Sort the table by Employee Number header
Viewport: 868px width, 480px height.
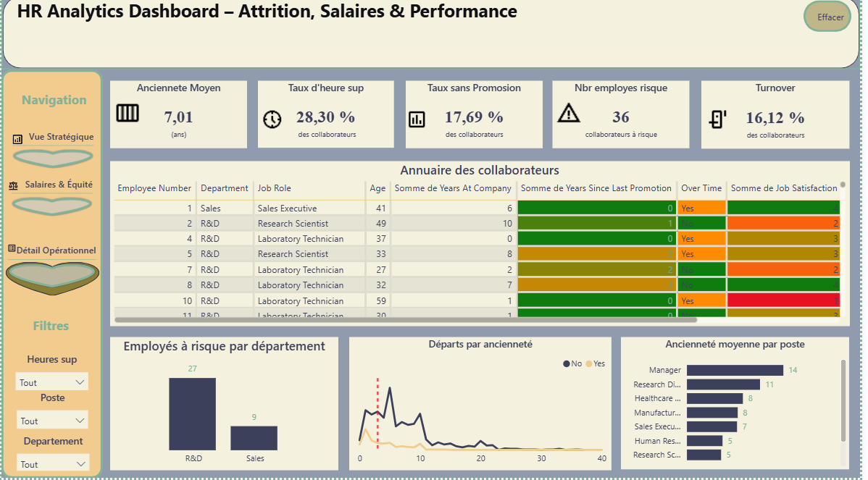pyautogui.click(x=154, y=188)
